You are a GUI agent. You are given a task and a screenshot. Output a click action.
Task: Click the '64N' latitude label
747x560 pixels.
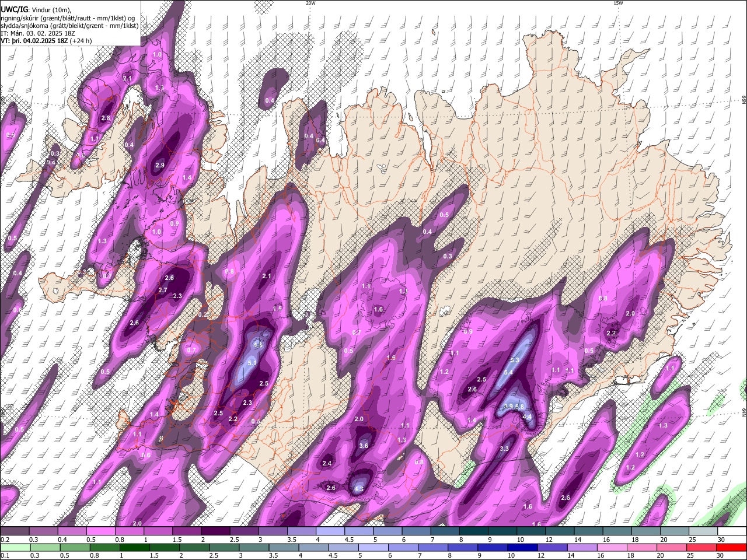tap(744, 411)
